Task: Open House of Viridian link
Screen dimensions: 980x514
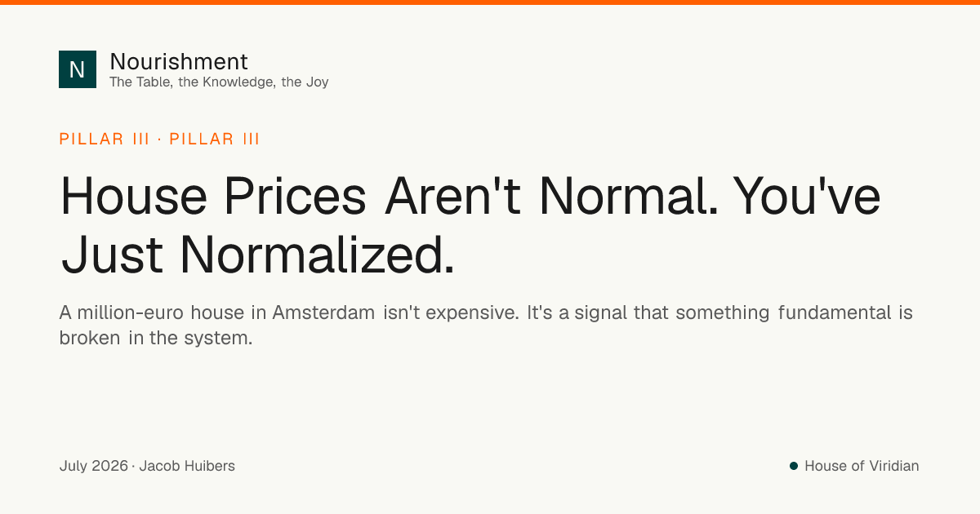Action: [x=862, y=466]
